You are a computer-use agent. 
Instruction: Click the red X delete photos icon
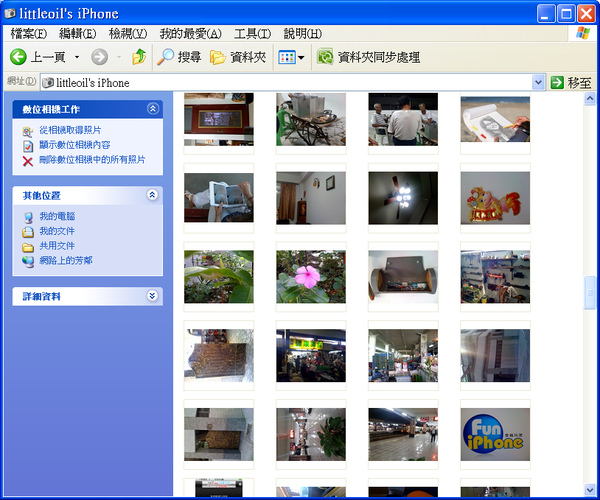[28, 161]
